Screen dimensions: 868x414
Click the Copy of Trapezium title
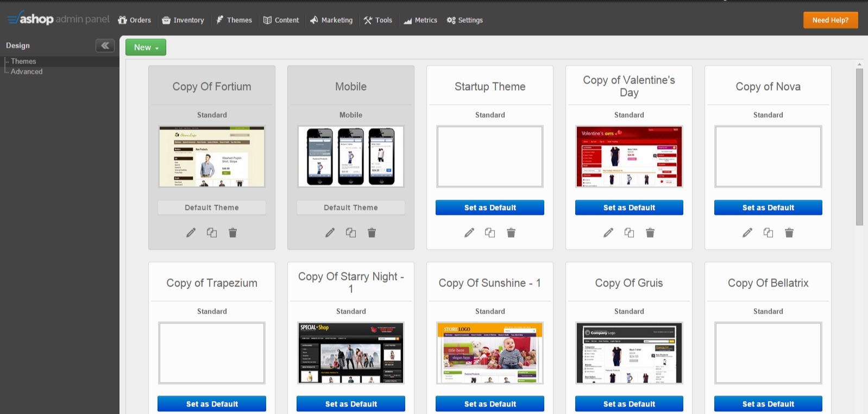[212, 283]
